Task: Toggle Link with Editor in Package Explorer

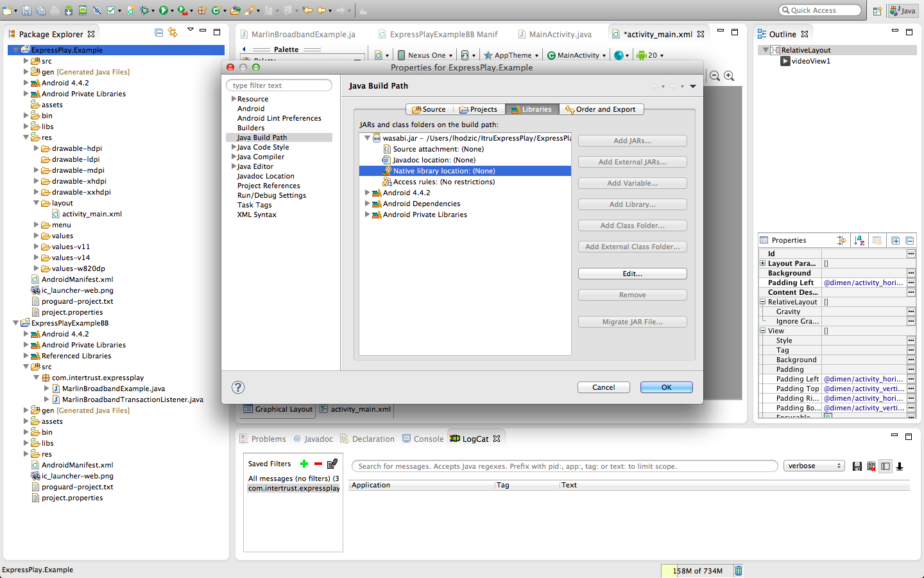Action: (x=173, y=32)
